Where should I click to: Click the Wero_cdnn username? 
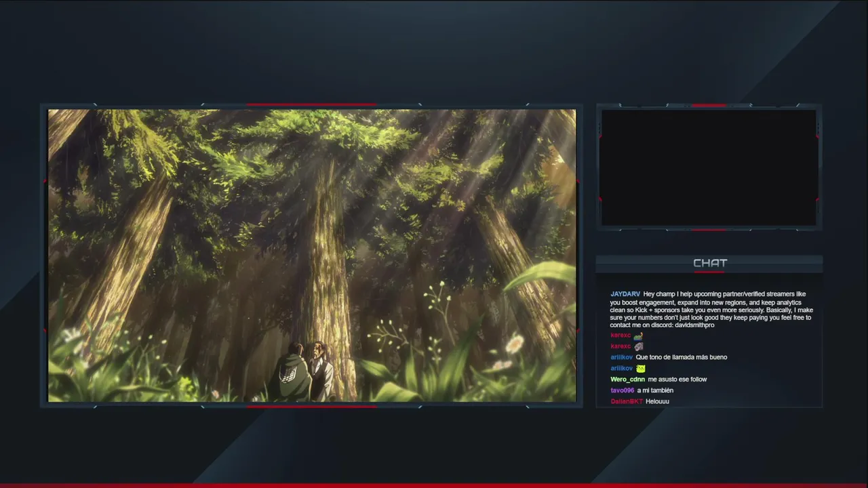(627, 380)
